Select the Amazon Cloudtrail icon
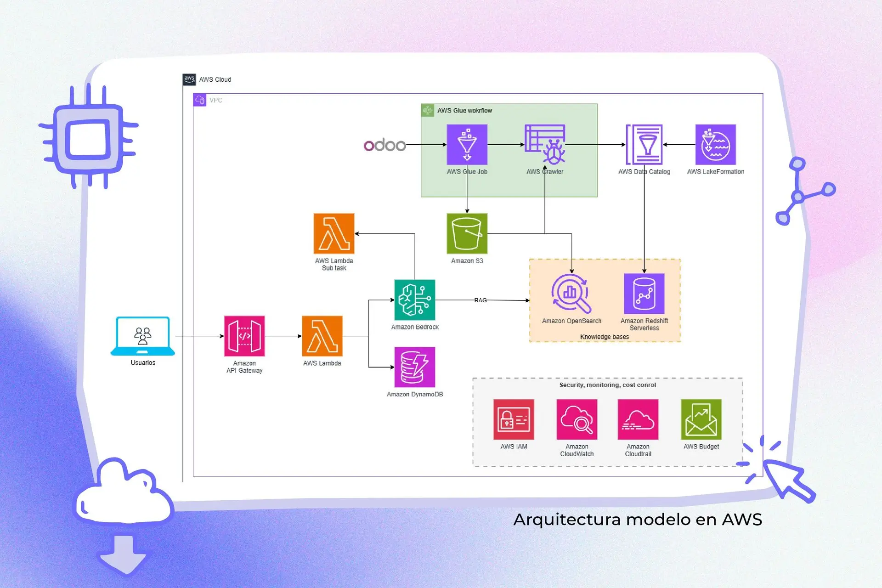882x588 pixels. [638, 419]
